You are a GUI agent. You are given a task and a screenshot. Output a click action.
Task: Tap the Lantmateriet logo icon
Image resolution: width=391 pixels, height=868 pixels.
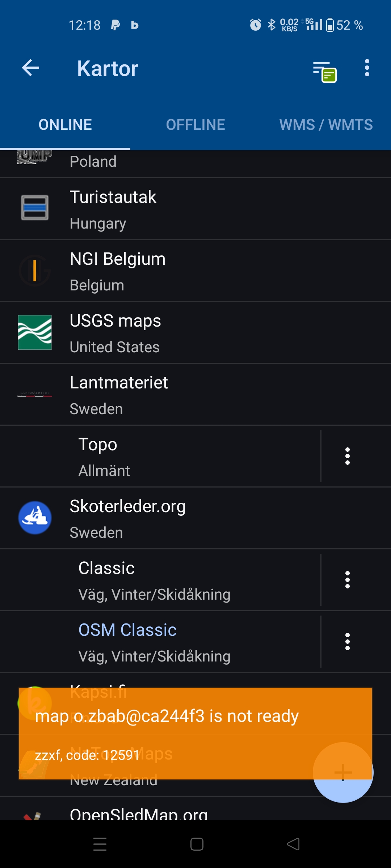click(x=35, y=394)
